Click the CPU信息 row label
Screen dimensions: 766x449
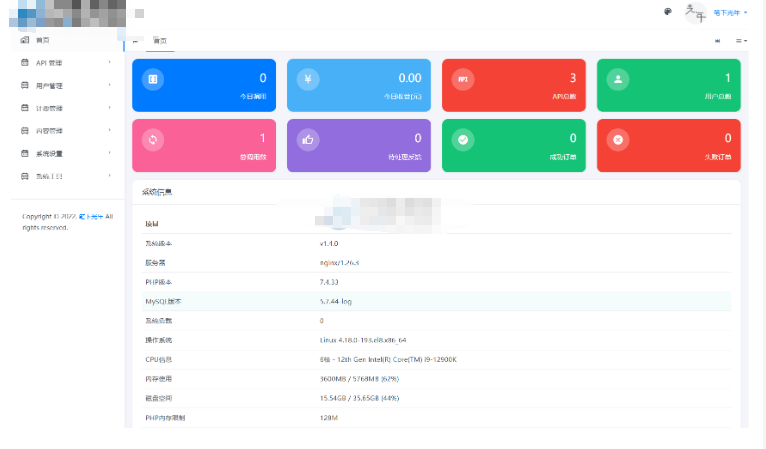click(x=159, y=360)
